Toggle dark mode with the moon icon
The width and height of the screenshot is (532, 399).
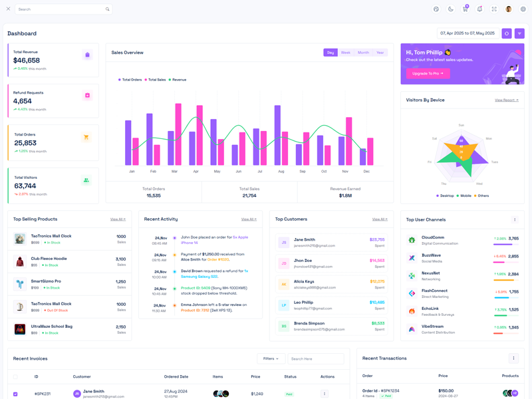[451, 9]
